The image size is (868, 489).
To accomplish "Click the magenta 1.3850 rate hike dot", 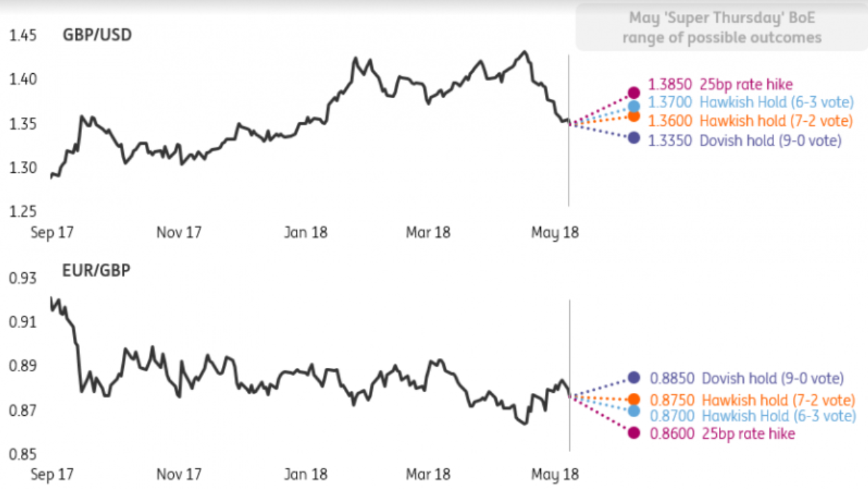I will (633, 93).
